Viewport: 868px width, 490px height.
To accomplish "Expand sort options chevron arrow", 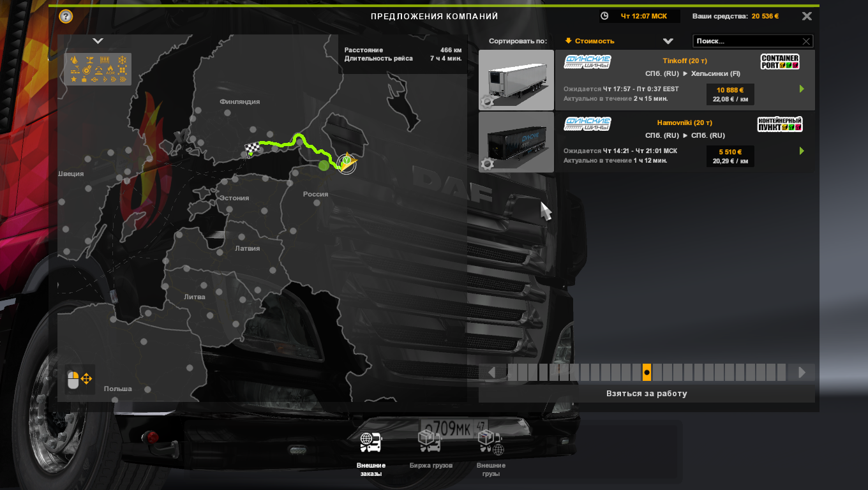I will [x=668, y=41].
